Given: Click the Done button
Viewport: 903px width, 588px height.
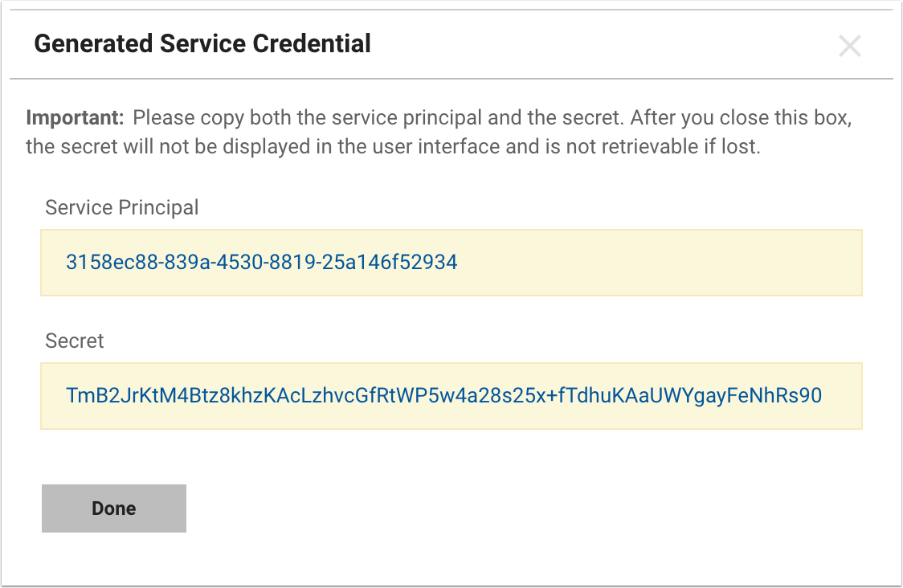Looking at the screenshot, I should [x=114, y=508].
